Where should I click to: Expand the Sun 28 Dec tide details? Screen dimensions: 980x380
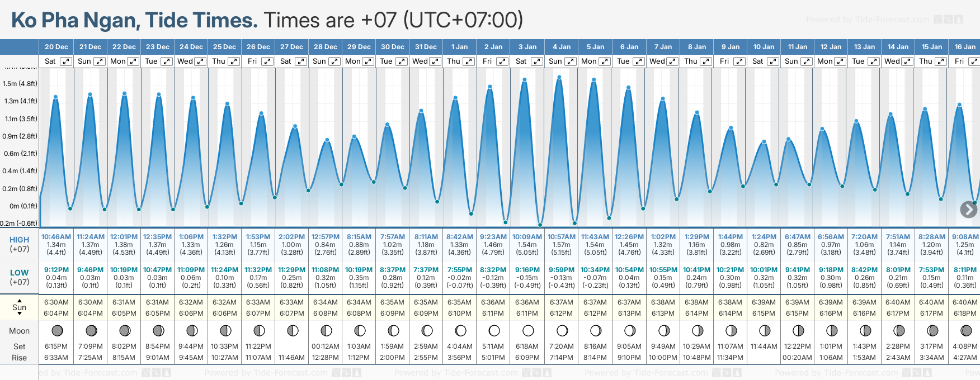click(x=334, y=61)
